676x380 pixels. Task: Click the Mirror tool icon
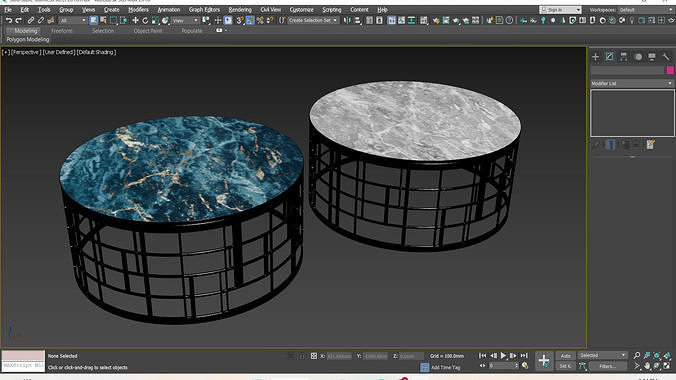point(347,20)
